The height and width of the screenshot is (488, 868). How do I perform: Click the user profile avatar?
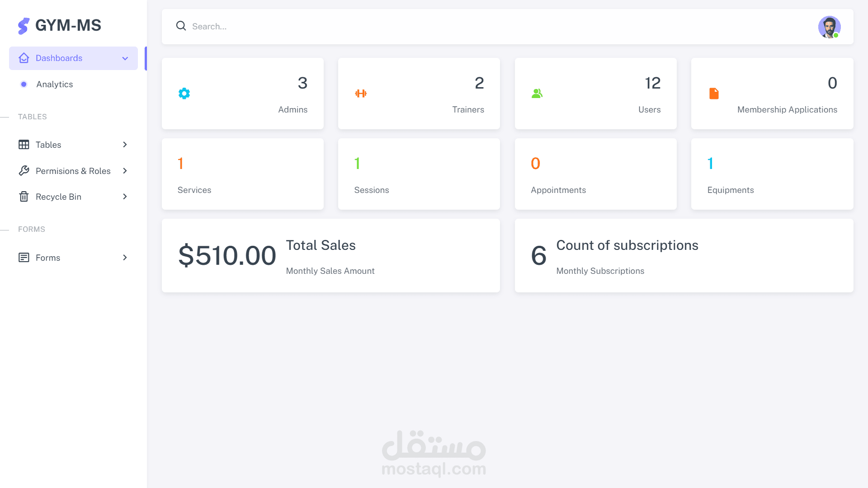829,27
